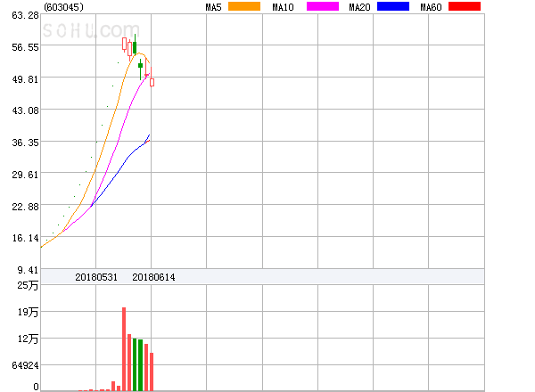
Task: Click the magenta MA10 legend swatch
Action: [323, 6]
